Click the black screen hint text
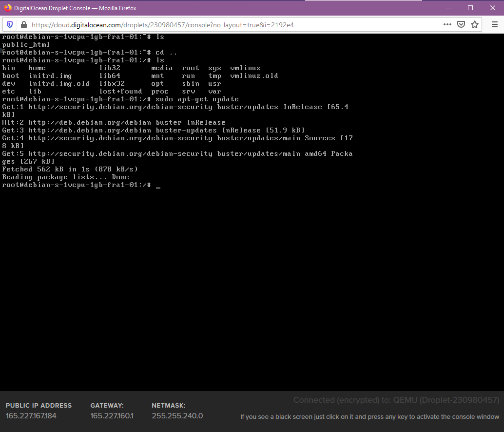 click(369, 417)
